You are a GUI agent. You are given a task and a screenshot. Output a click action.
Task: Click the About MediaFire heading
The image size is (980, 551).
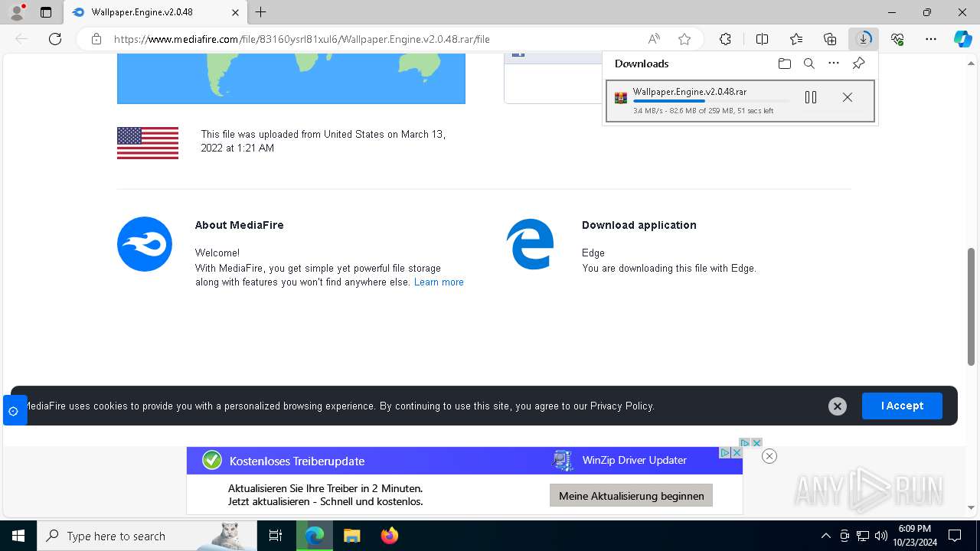pyautogui.click(x=239, y=225)
